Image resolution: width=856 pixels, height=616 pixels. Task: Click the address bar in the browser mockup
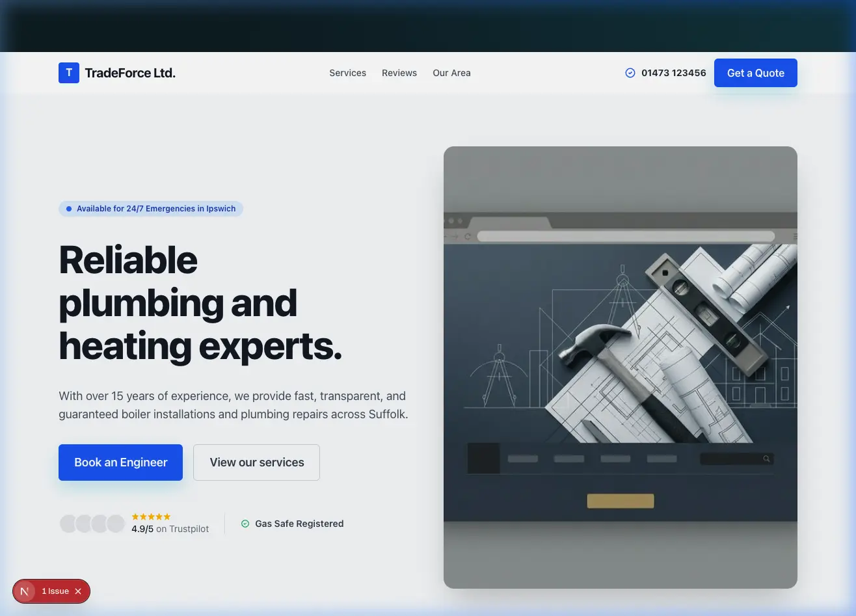(624, 235)
